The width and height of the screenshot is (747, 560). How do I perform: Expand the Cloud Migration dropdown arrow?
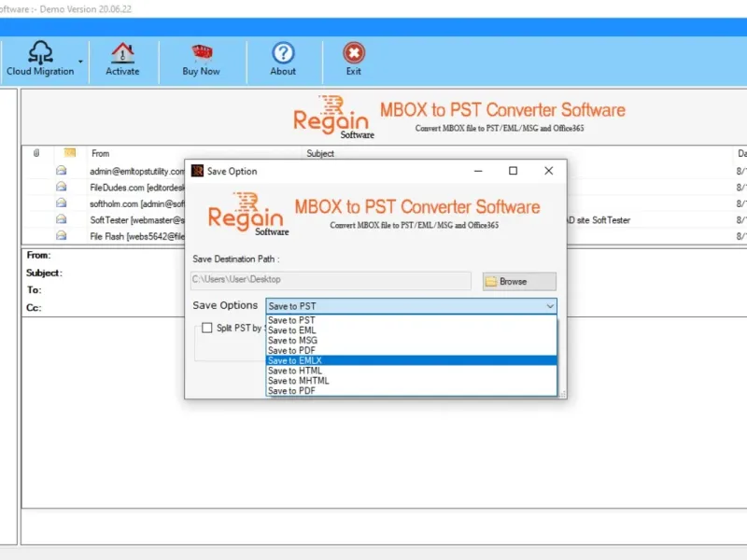pyautogui.click(x=80, y=62)
